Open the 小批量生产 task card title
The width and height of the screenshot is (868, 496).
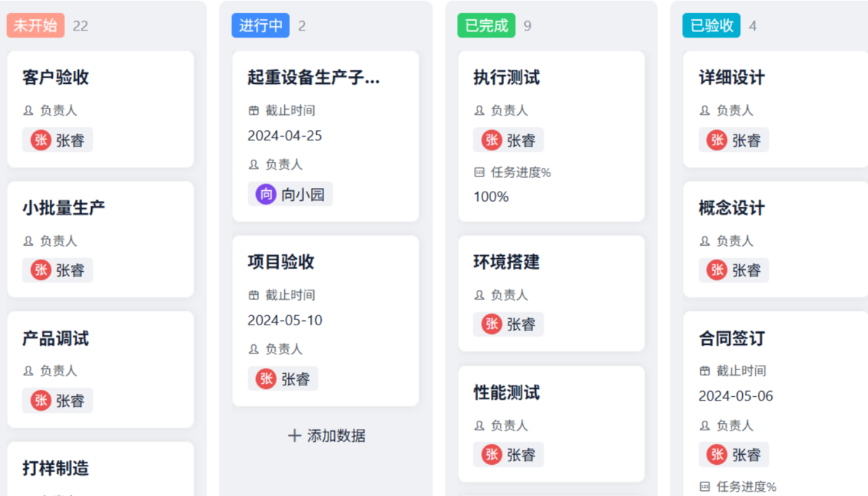click(64, 208)
